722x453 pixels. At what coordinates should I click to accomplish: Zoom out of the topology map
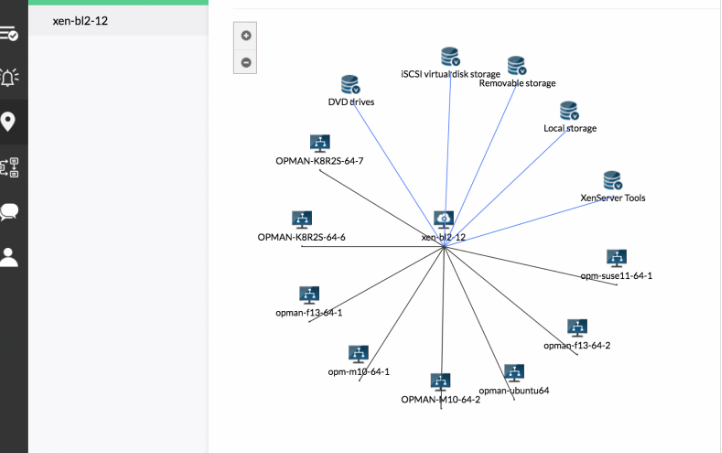[246, 62]
